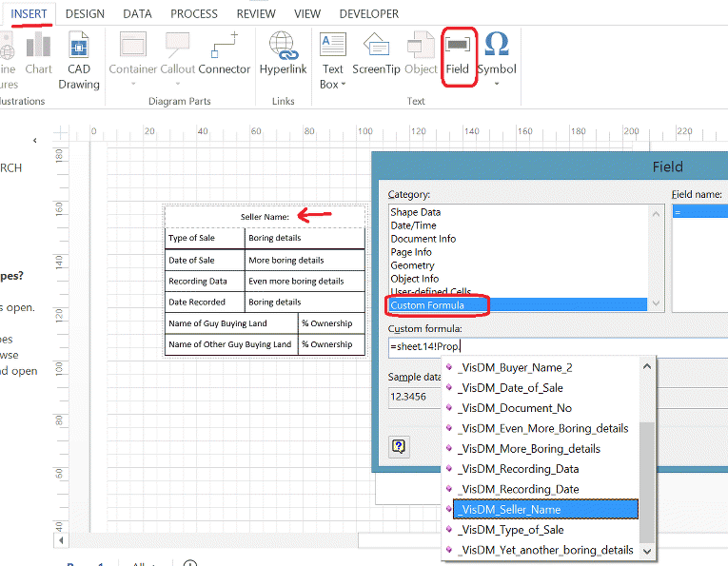Screen dimensions: 728x566
Task: Open the Callout dropdown arrow
Action: (x=177, y=84)
